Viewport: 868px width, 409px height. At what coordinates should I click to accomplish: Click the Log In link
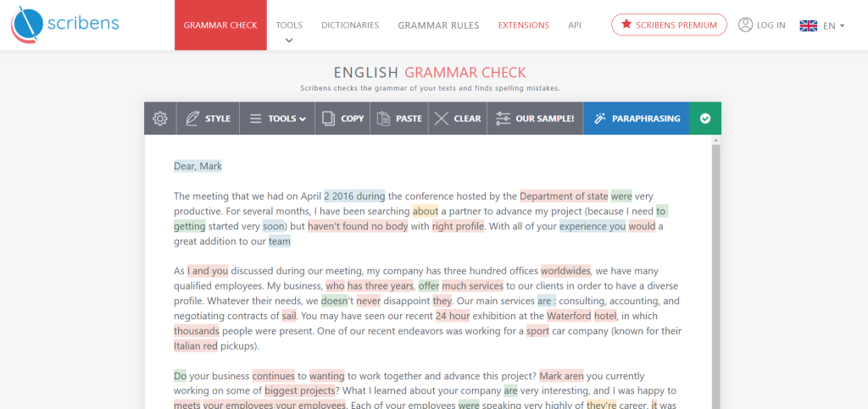pos(761,25)
